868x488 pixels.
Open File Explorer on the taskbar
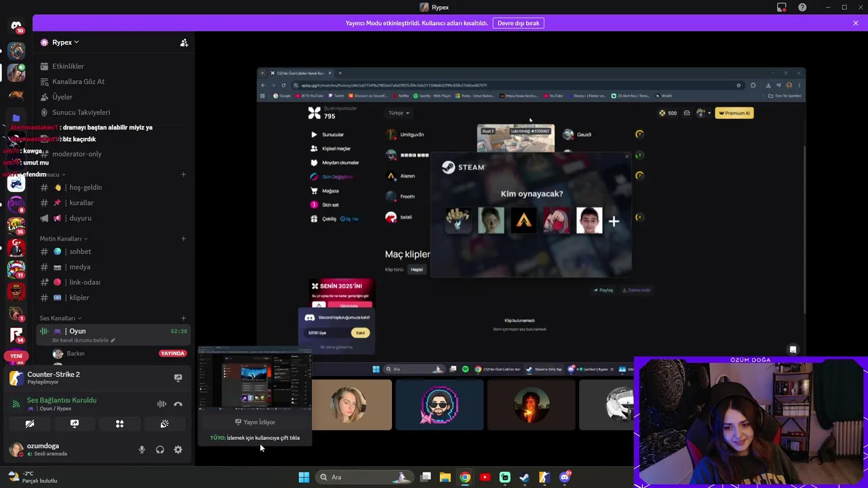click(445, 477)
